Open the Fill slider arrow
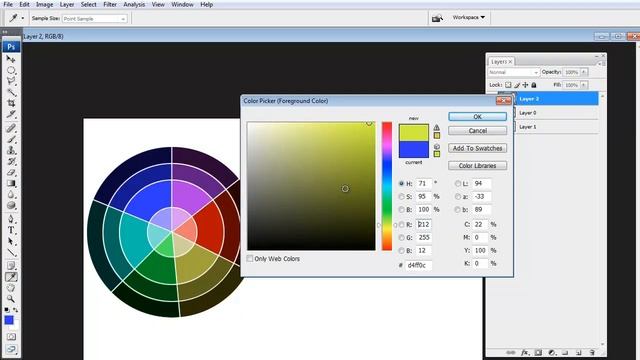Image resolution: width=640 pixels, height=360 pixels. pyautogui.click(x=584, y=85)
